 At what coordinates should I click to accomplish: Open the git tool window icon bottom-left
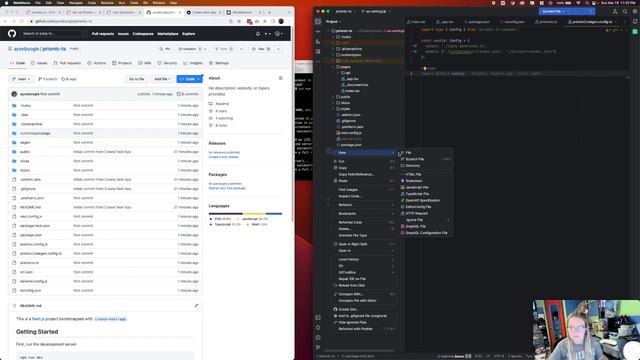tap(318, 347)
